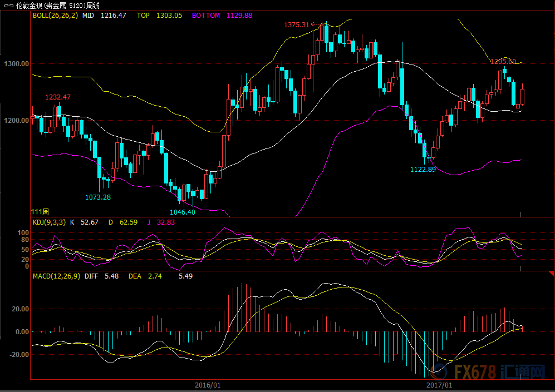Click the 1200.00 price axis label
This screenshot has width=555, height=392.
click(16, 120)
